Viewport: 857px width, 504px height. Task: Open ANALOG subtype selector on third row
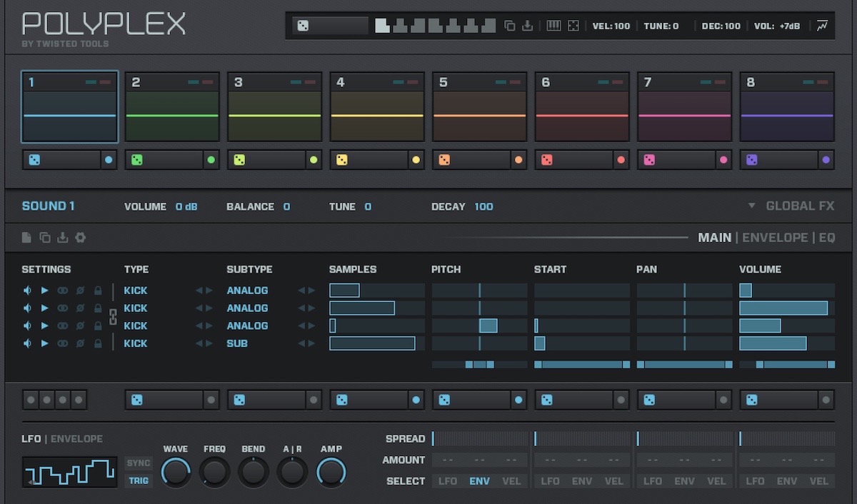click(247, 326)
